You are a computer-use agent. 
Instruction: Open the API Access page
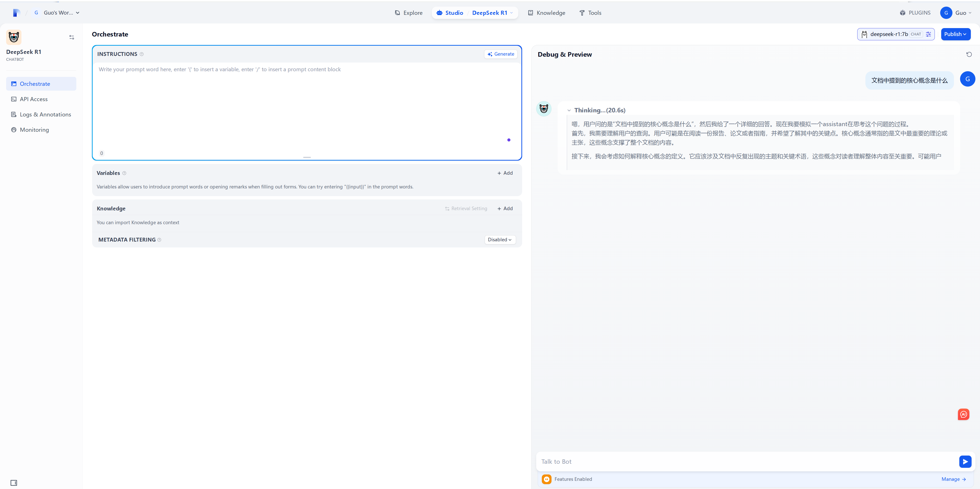pyautogui.click(x=33, y=99)
